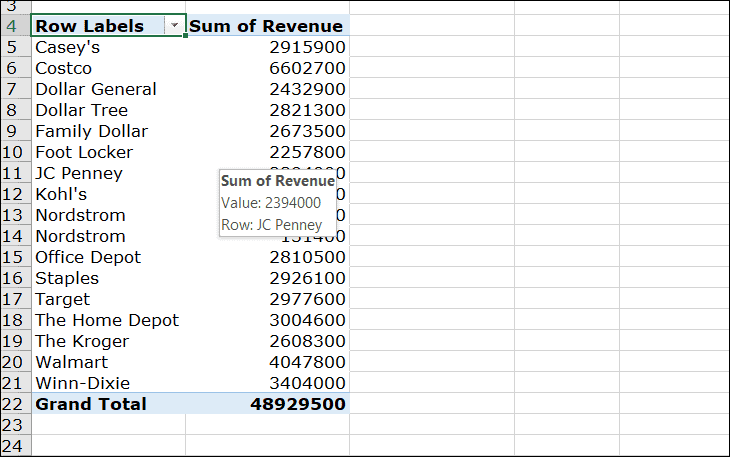Click the Target row label
This screenshot has width=730, height=457.
click(62, 299)
